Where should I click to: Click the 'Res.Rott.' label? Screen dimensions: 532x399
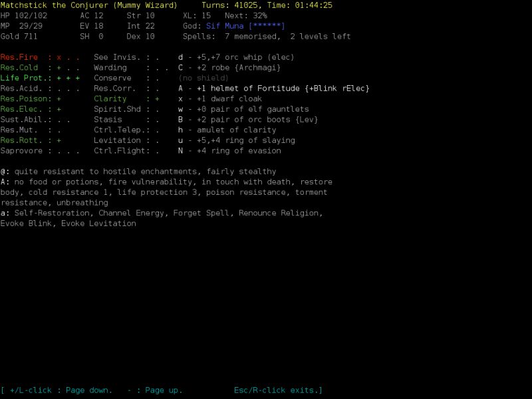(21, 140)
